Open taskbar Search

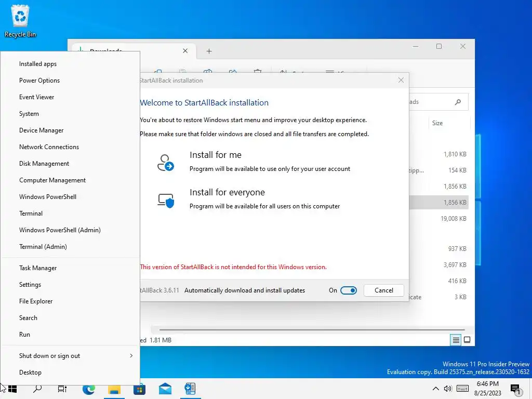click(37, 389)
